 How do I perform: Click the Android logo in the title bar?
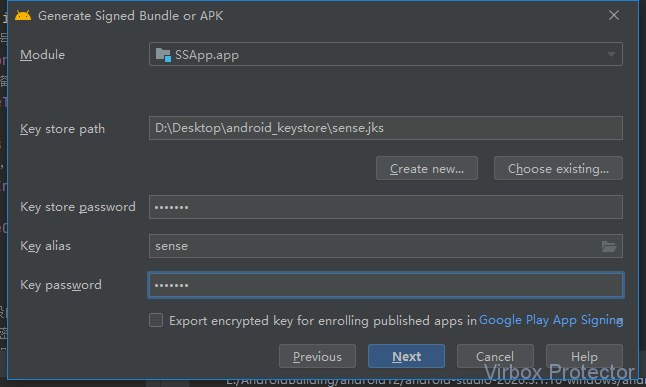pos(23,16)
